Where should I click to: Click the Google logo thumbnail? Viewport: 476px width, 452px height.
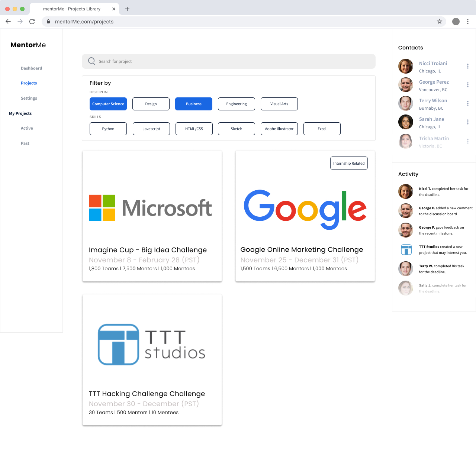tap(305, 210)
